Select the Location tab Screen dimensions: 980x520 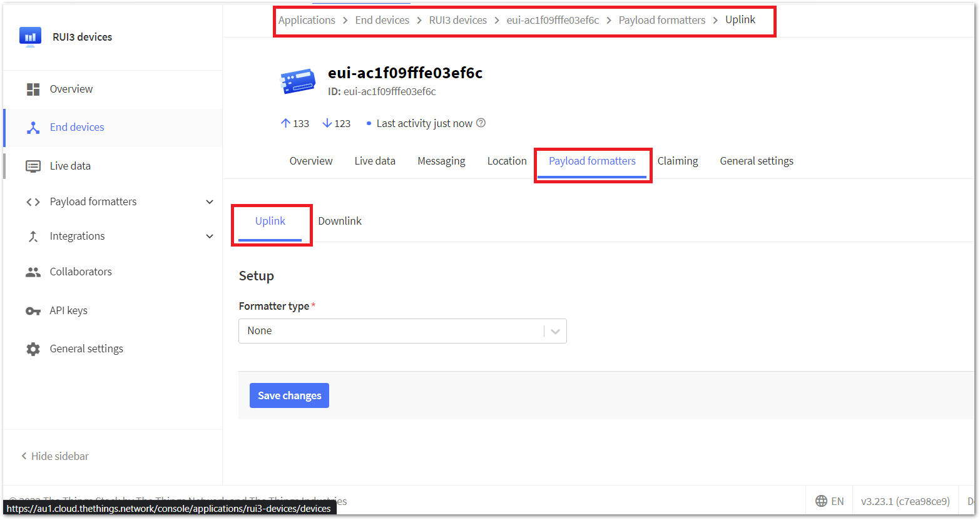coord(507,161)
